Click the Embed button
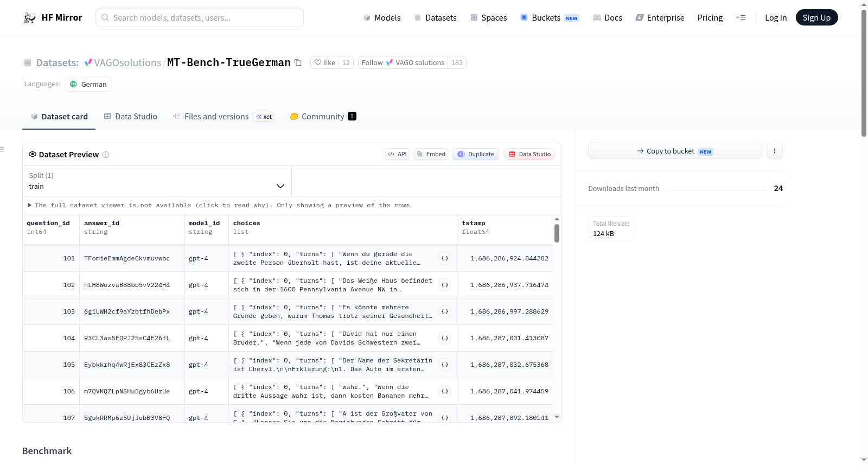 pyautogui.click(x=431, y=154)
